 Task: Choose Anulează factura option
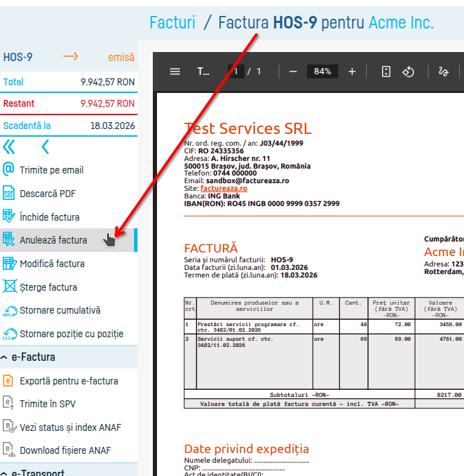[x=53, y=240]
